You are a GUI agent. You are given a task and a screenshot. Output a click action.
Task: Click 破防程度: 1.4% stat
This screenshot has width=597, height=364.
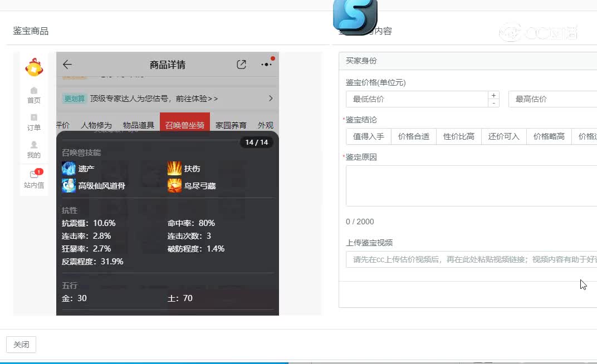click(196, 249)
